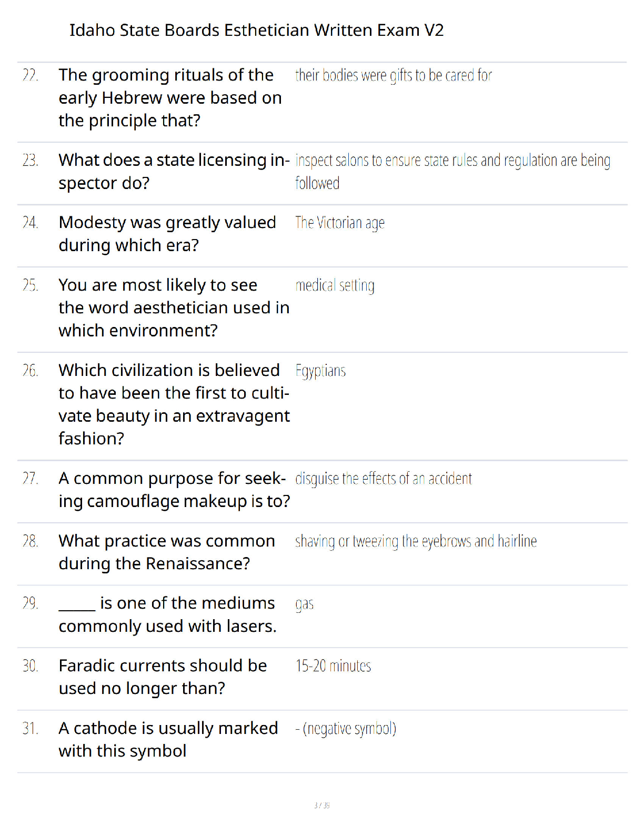Click the answer 'medical setting'
The height and width of the screenshot is (834, 644).
click(335, 285)
